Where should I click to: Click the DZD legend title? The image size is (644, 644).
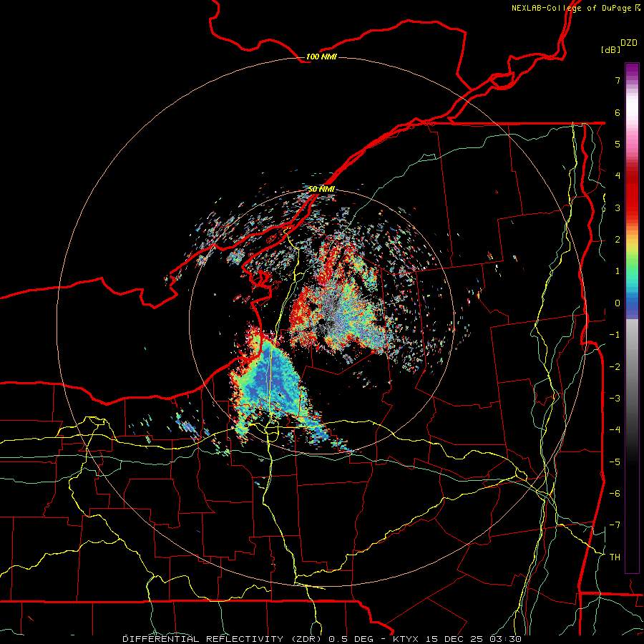pyautogui.click(x=629, y=43)
